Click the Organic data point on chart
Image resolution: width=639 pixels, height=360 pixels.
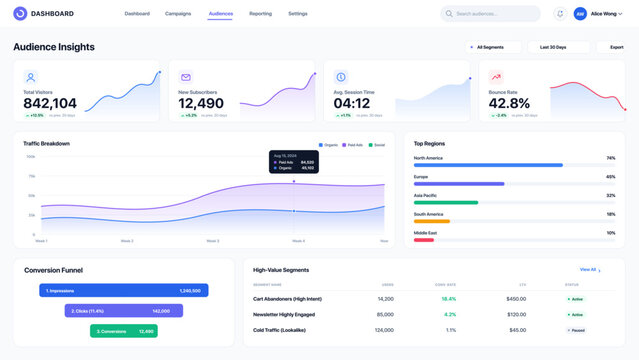294,211
